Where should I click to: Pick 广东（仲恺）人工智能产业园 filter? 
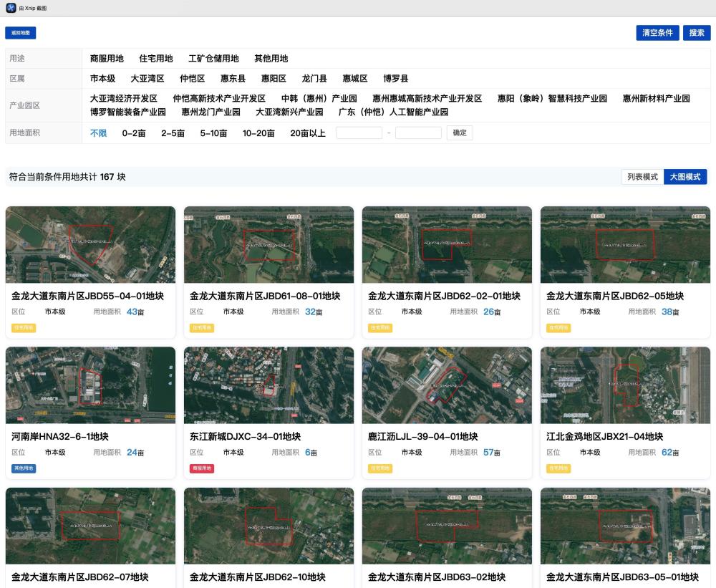[x=392, y=112]
